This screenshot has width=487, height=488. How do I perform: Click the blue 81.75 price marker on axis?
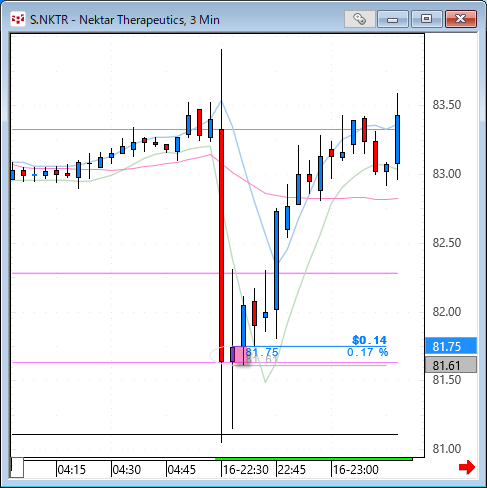pos(451,346)
